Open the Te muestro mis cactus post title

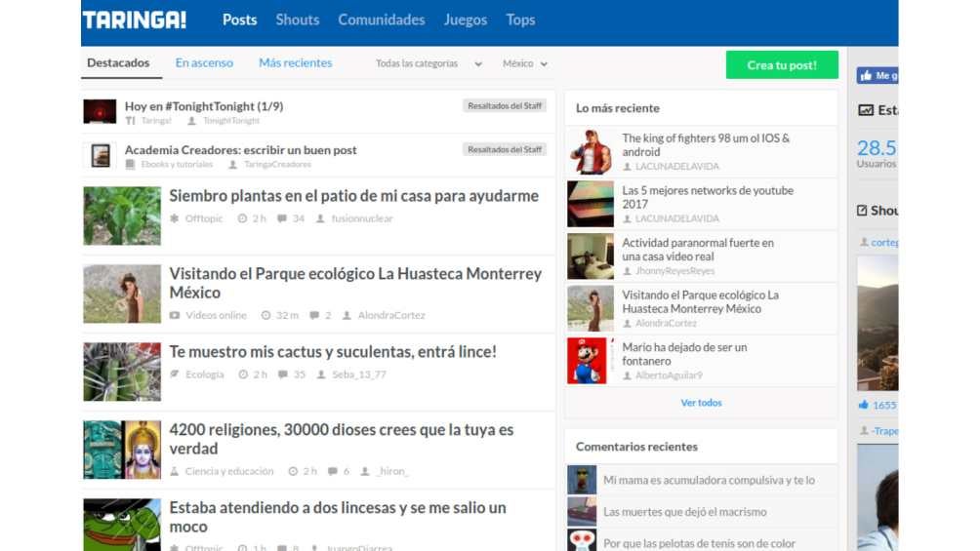(333, 352)
